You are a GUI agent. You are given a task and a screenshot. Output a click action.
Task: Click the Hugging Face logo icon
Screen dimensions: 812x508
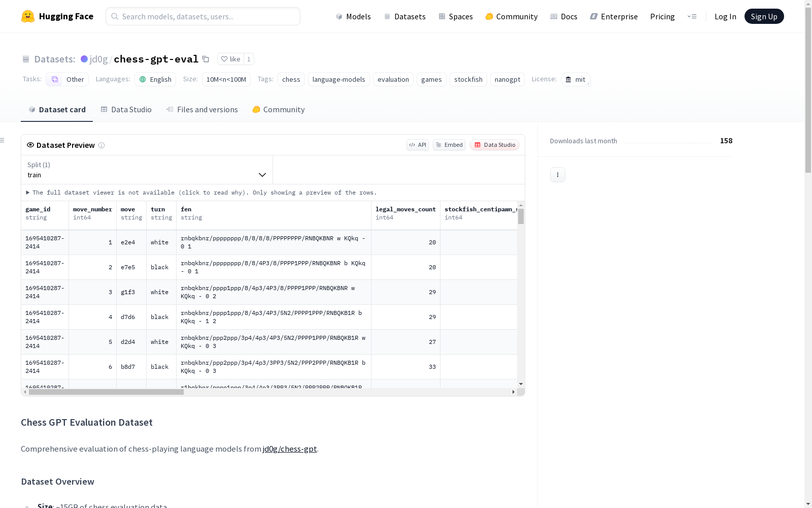pyautogui.click(x=28, y=16)
